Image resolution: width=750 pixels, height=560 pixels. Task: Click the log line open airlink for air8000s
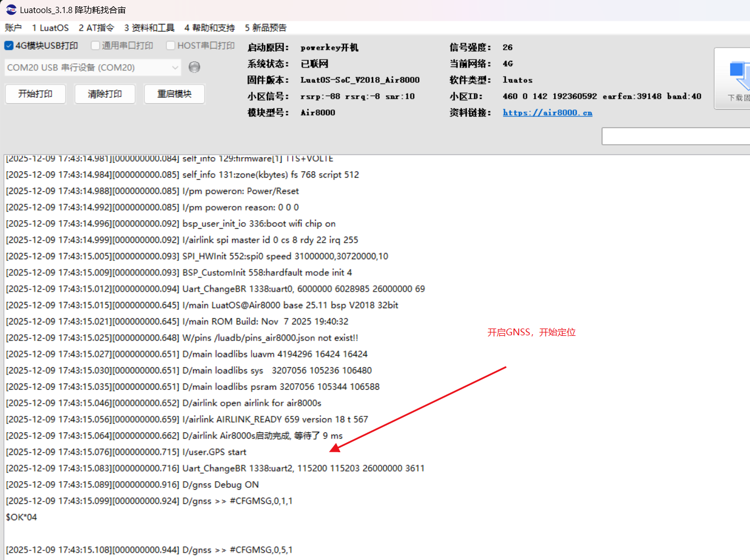tap(164, 403)
